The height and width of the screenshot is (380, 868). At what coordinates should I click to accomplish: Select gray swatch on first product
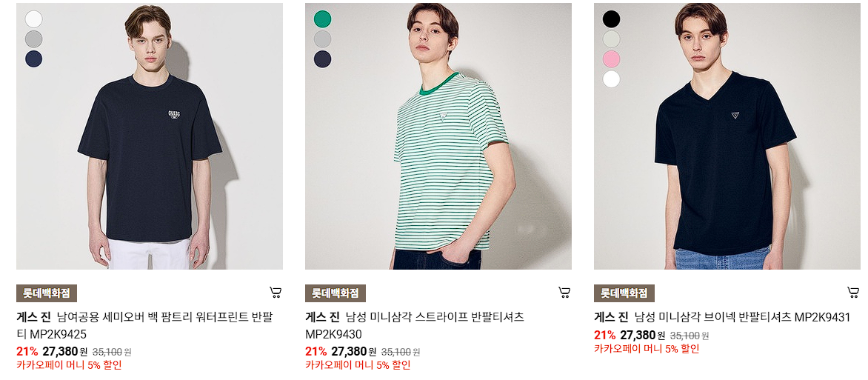(x=34, y=39)
